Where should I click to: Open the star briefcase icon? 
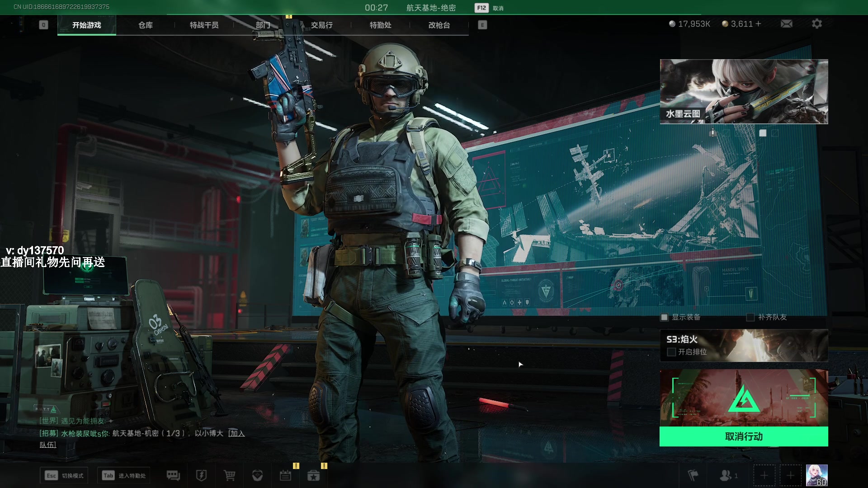coord(313,475)
